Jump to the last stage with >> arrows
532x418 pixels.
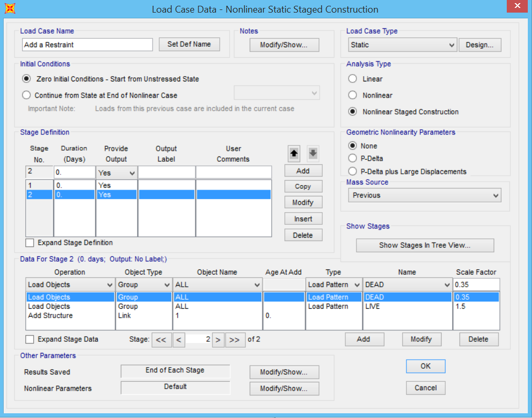tap(234, 339)
